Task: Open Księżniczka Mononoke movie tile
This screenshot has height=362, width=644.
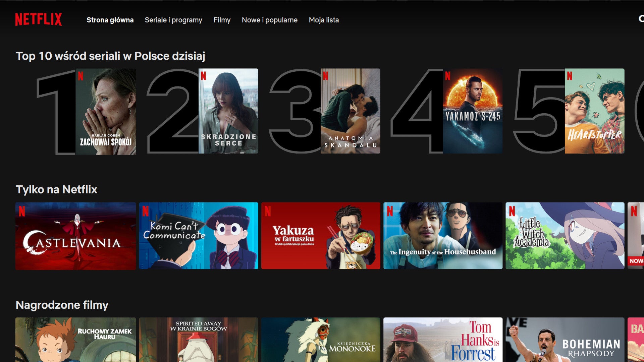Action: coord(321,340)
